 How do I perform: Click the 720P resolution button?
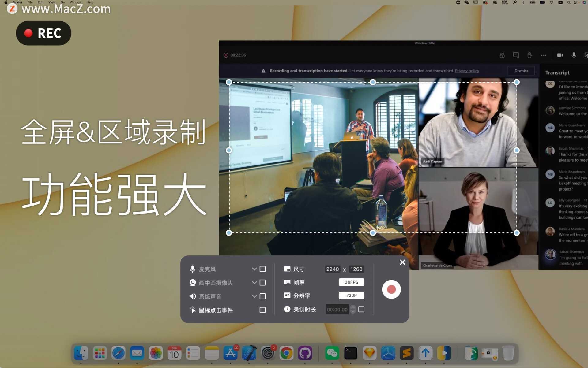352,296
